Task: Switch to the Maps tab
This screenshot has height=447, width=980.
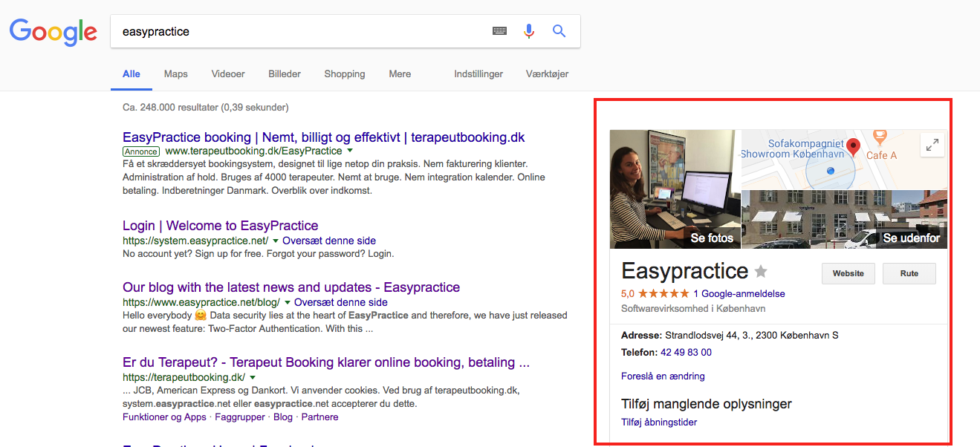Action: click(x=176, y=74)
